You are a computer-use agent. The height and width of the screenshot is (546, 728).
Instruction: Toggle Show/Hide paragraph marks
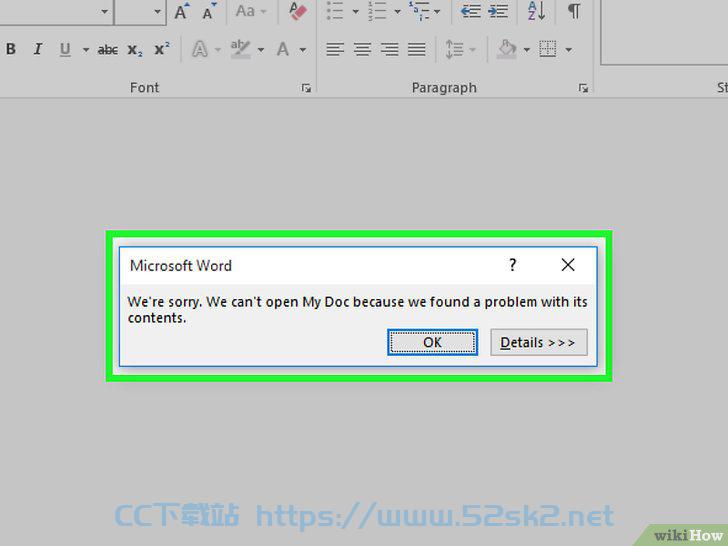[574, 11]
